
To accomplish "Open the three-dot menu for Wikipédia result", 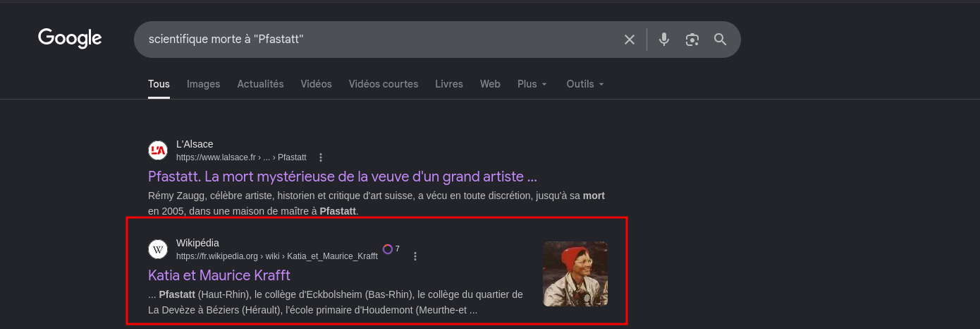I will [x=415, y=256].
